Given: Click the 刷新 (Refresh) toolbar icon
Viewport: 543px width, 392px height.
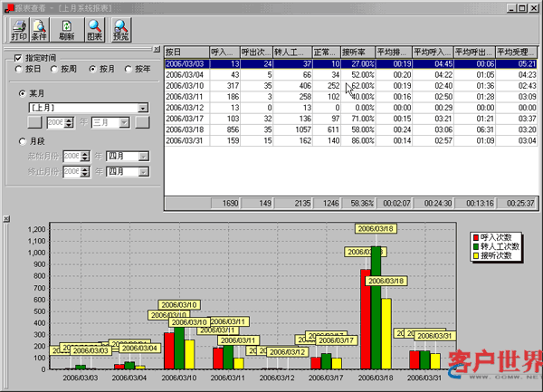Looking at the screenshot, I should coord(66,31).
